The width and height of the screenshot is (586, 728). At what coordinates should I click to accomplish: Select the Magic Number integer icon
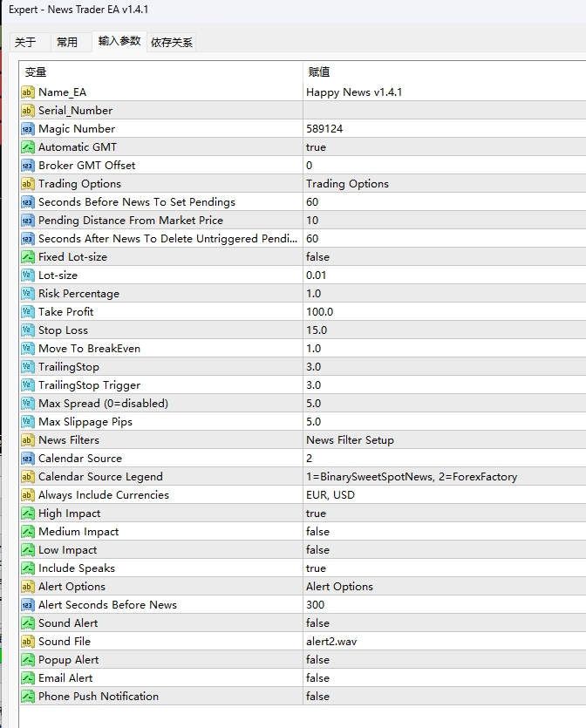point(27,128)
